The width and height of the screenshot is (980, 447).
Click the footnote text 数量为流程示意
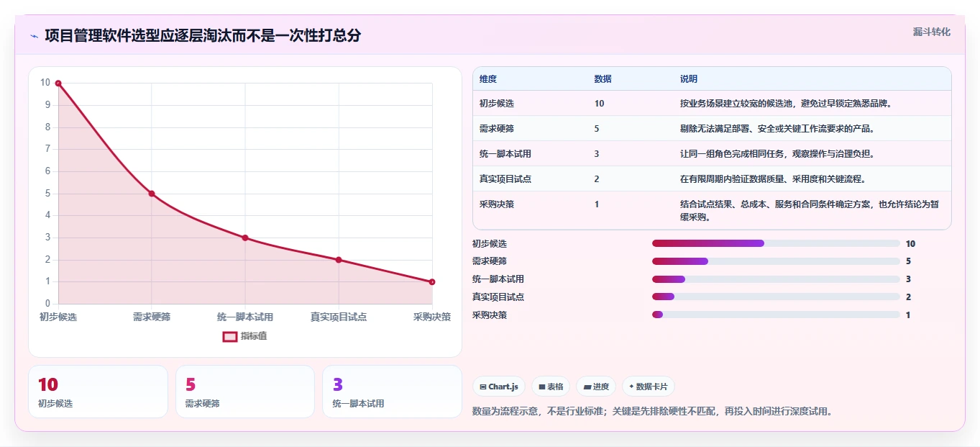(x=652, y=412)
